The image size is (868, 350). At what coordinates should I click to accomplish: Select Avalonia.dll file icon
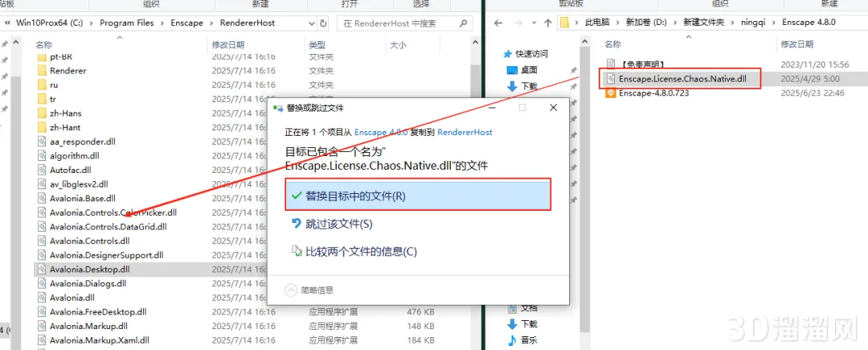click(42, 298)
